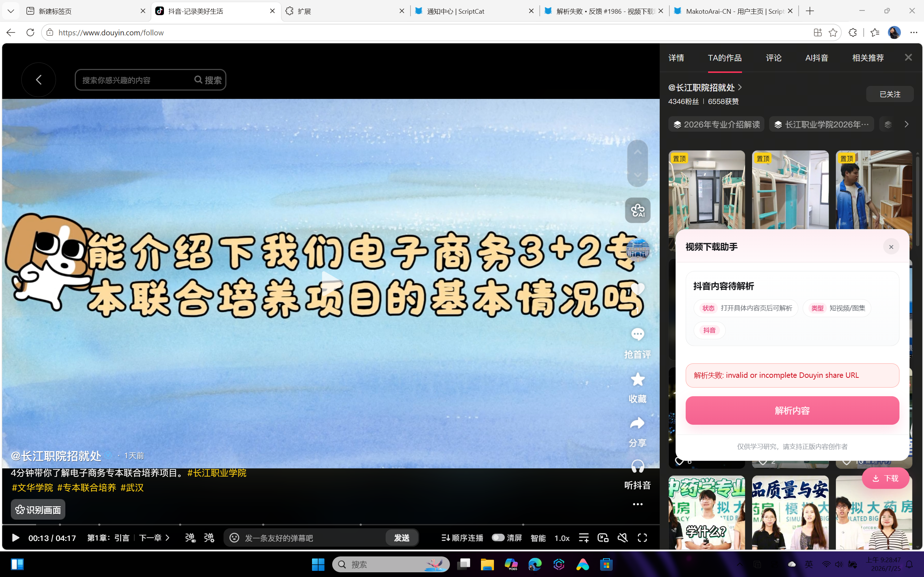This screenshot has width=924, height=577.
Task: Toggle 顺序连播 sequential playback
Action: point(462,538)
